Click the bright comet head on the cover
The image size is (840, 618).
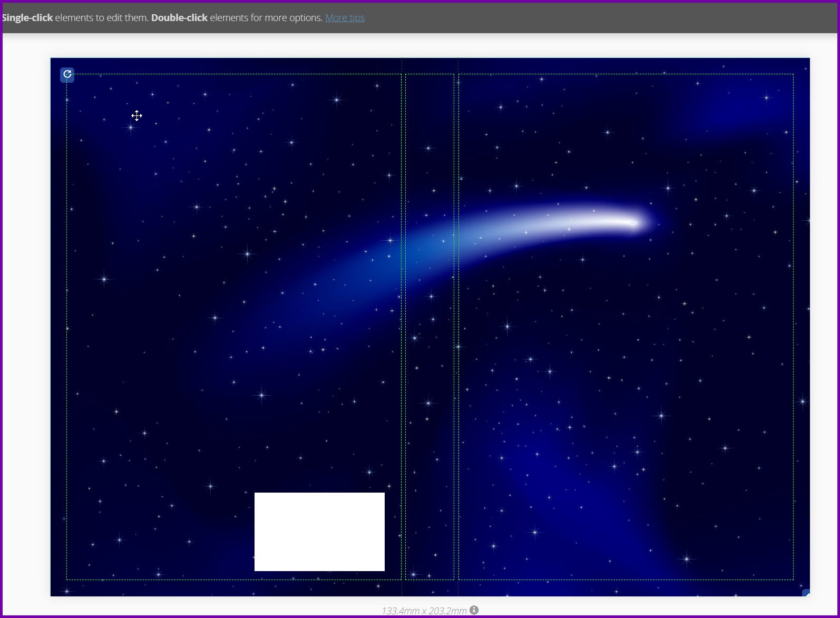coord(631,223)
